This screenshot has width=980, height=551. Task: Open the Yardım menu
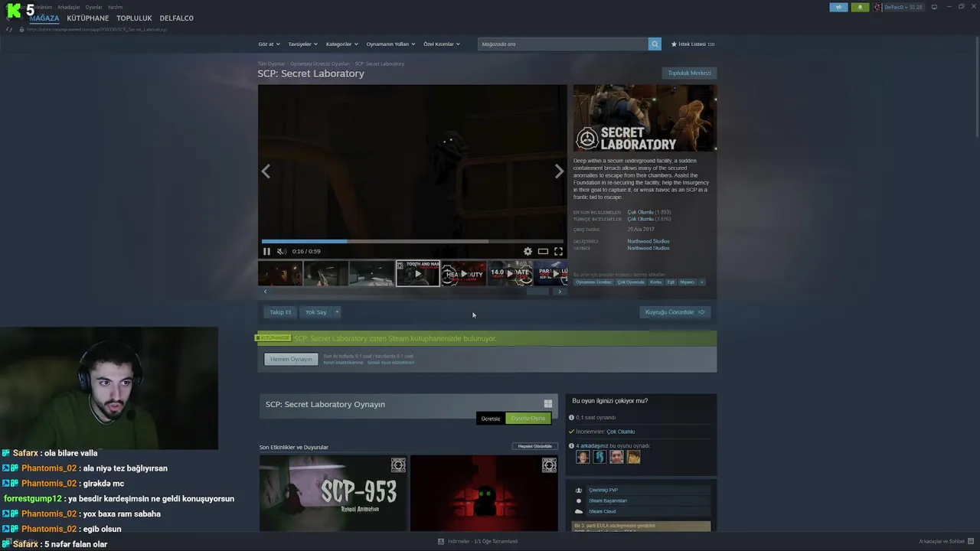click(x=115, y=7)
